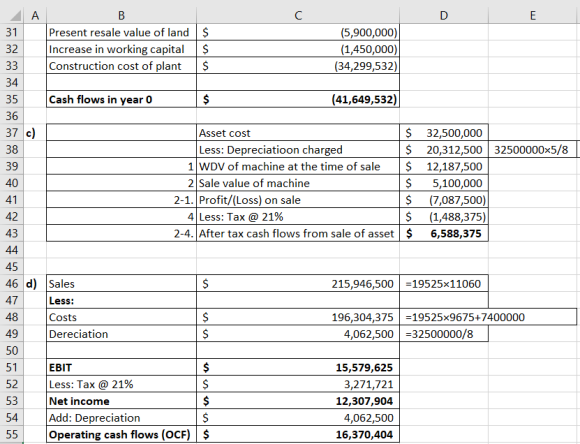
Task: Click the 3,271,721 tax value
Action: pyautogui.click(x=298, y=384)
